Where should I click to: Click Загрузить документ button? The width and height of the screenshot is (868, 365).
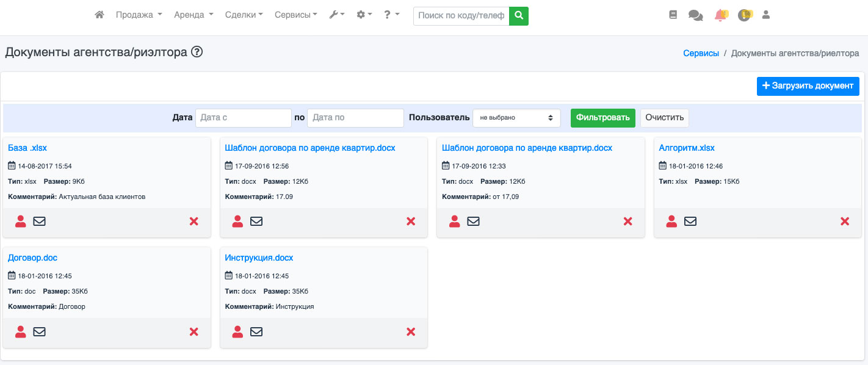(x=808, y=86)
